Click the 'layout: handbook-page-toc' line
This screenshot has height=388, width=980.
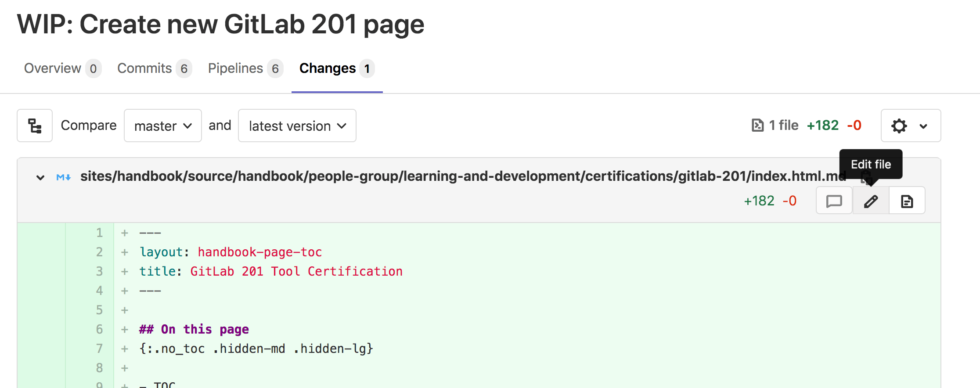231,252
